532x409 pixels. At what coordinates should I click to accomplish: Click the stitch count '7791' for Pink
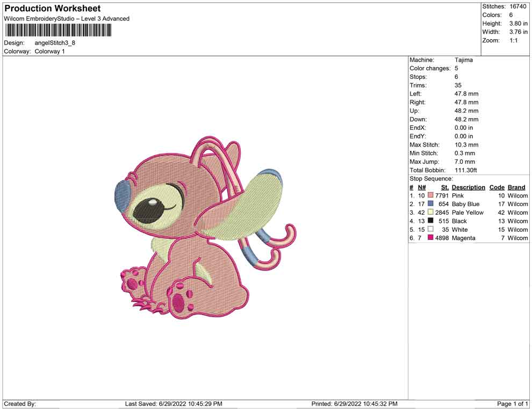tap(442, 195)
